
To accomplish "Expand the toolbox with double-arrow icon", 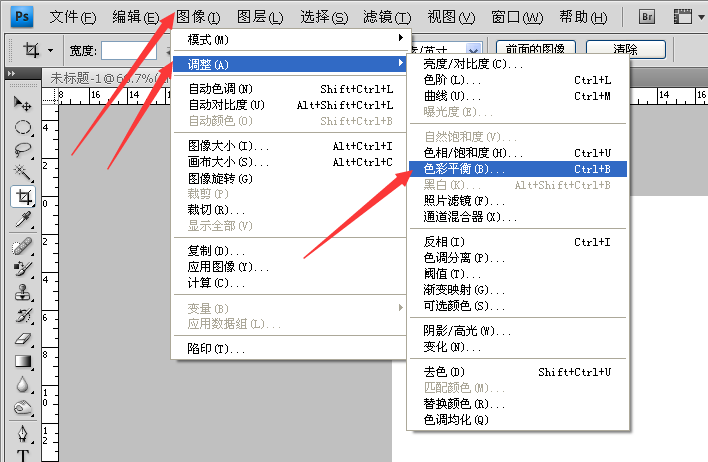I will (x=12, y=73).
